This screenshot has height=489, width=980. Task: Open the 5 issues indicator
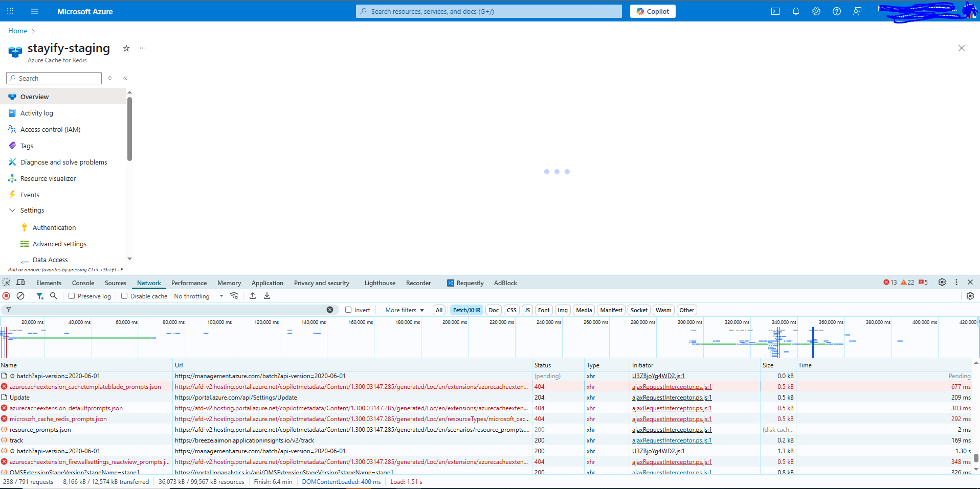point(923,282)
